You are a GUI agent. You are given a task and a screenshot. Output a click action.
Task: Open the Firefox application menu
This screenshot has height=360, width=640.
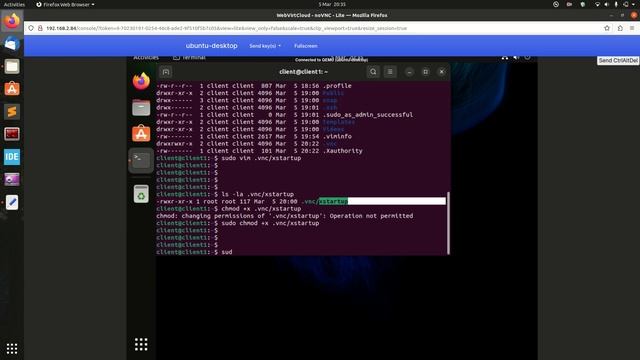pyautogui.click(x=632, y=28)
